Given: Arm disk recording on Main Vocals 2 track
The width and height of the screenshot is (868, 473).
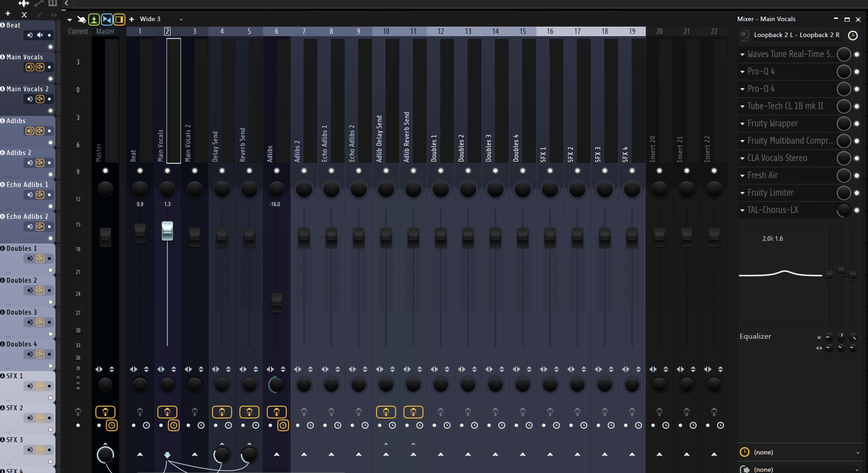Looking at the screenshot, I should (x=188, y=425).
